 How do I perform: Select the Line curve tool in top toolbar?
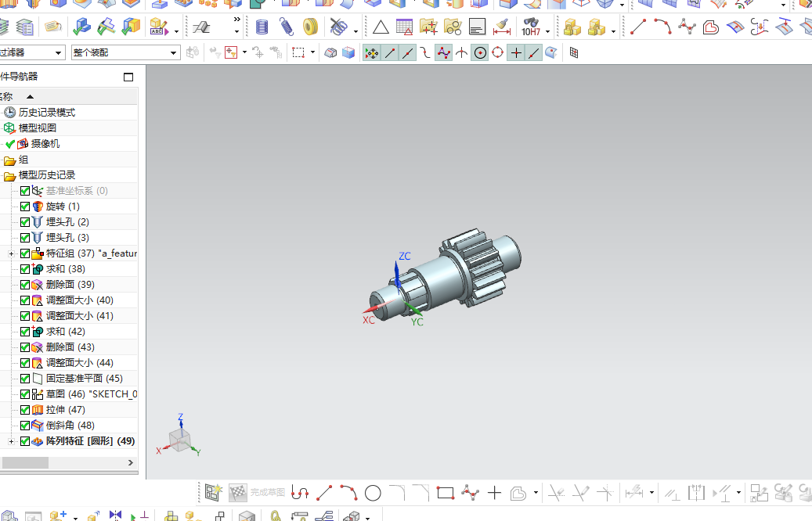coord(638,27)
